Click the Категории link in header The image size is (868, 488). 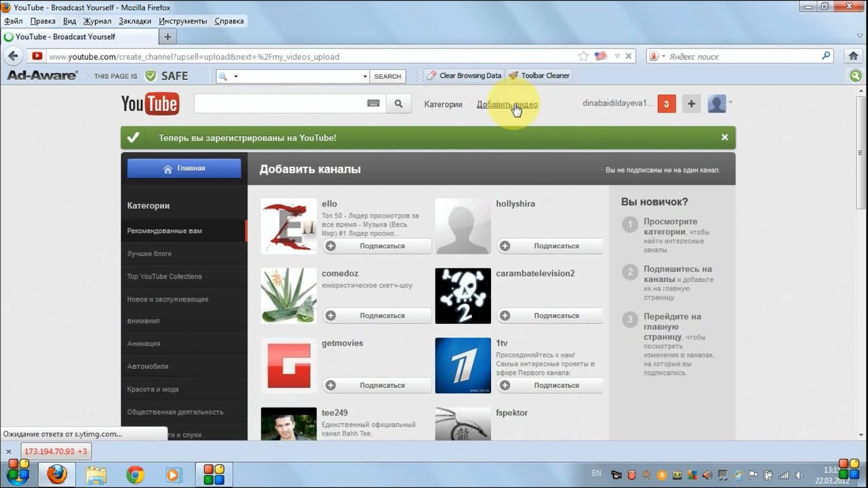point(443,104)
